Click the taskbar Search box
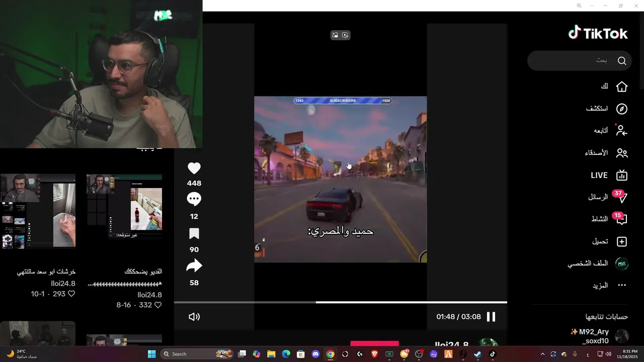The image size is (644, 362). (x=198, y=354)
